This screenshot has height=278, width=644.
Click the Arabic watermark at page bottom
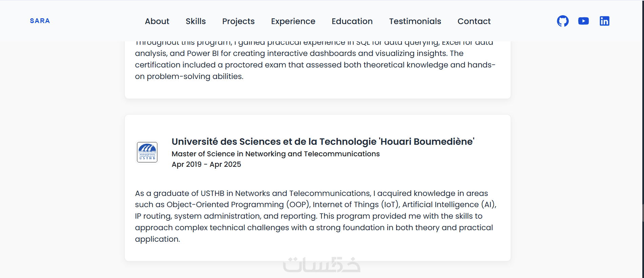pyautogui.click(x=321, y=265)
